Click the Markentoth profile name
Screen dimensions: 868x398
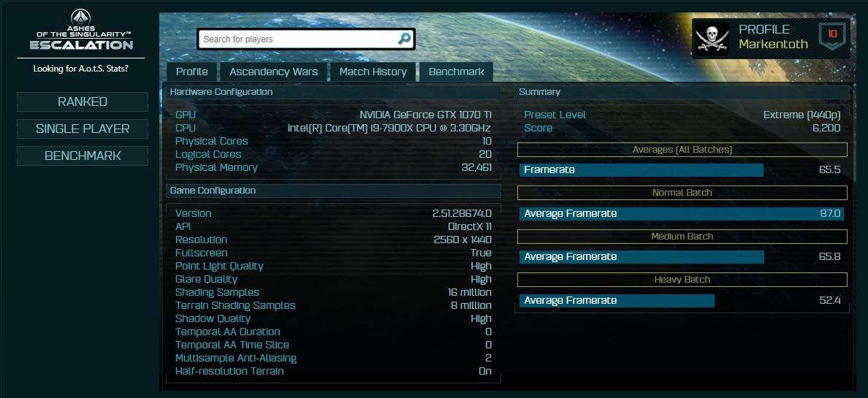(x=773, y=45)
